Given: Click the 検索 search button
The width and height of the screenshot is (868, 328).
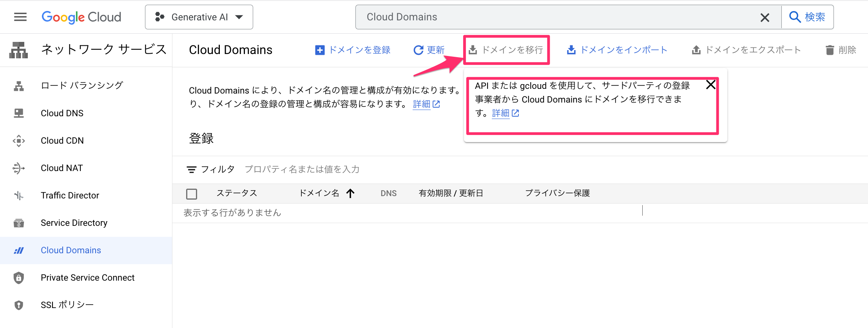Looking at the screenshot, I should (807, 17).
